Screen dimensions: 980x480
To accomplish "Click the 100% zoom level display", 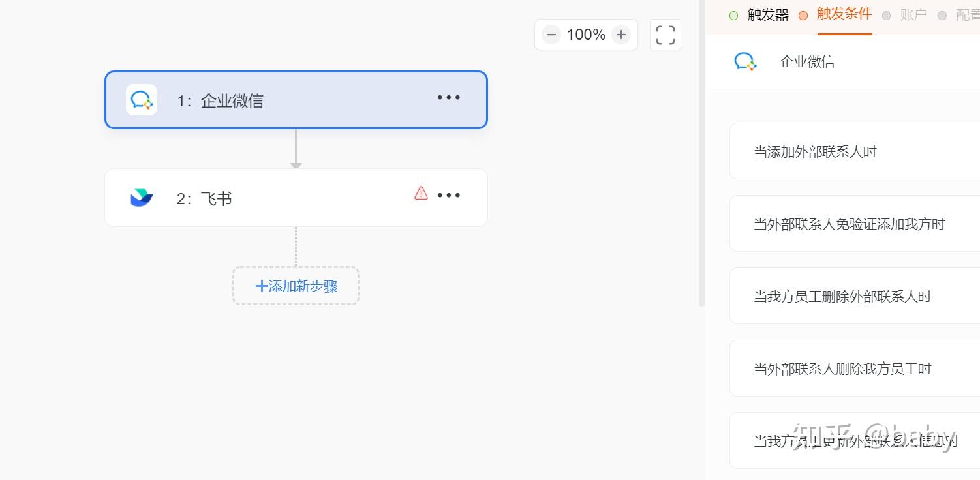I will click(586, 35).
